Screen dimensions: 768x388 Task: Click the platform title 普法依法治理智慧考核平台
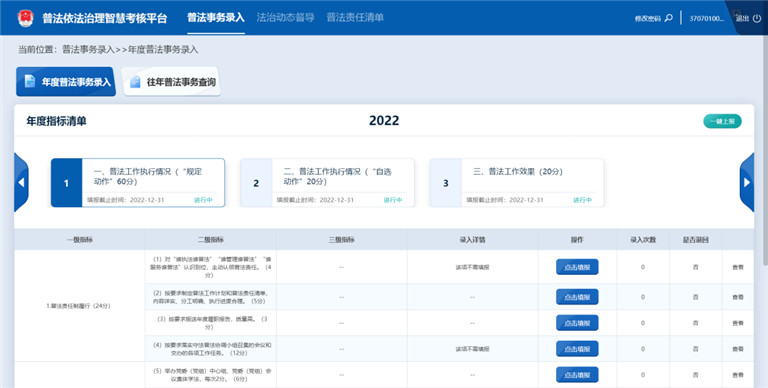pos(104,19)
